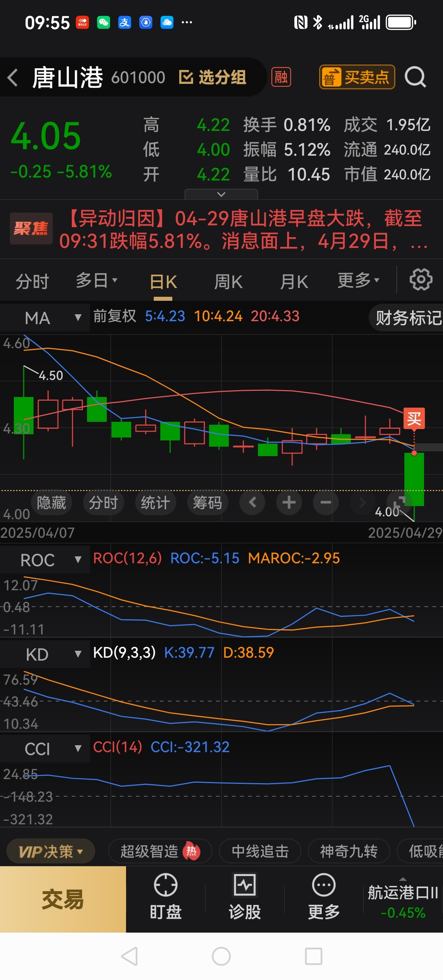
Task: Tap Android back navigation button
Action: pos(129,956)
